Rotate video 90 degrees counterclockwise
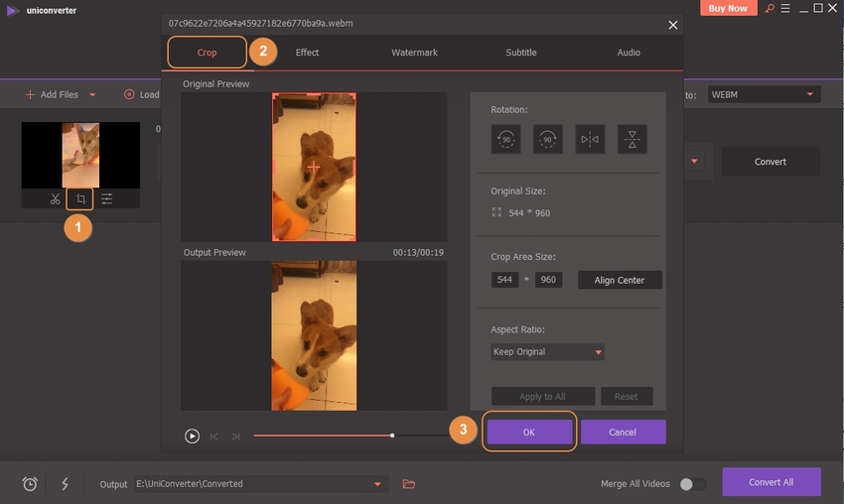 [505, 139]
